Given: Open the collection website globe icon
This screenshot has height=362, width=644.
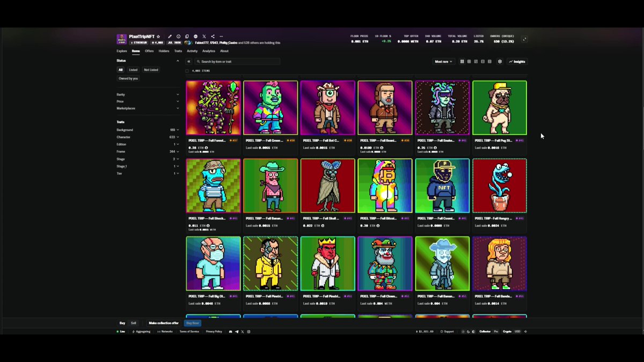Looking at the screenshot, I should (x=195, y=36).
